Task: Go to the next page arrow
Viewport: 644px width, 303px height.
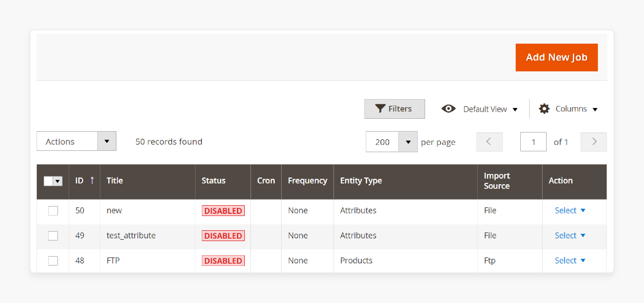Action: 593,142
